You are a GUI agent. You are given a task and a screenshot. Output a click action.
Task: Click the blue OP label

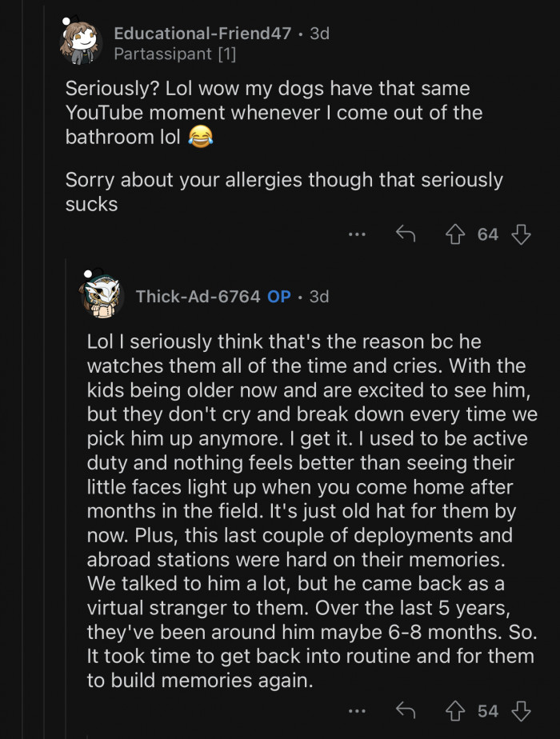tap(279, 297)
